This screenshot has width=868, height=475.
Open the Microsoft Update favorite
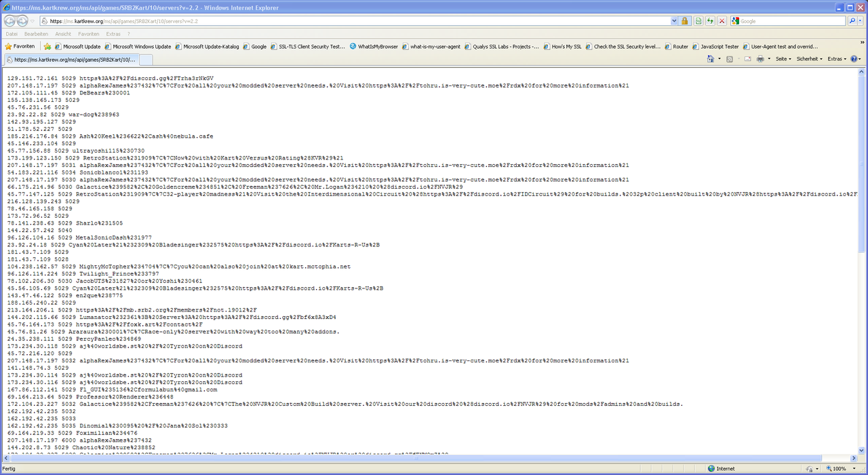click(x=77, y=47)
